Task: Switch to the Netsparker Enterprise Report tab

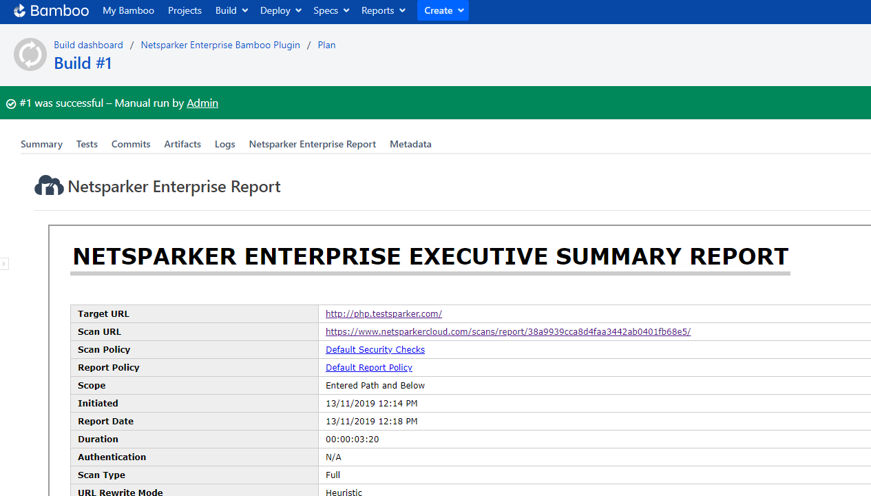Action: [312, 144]
